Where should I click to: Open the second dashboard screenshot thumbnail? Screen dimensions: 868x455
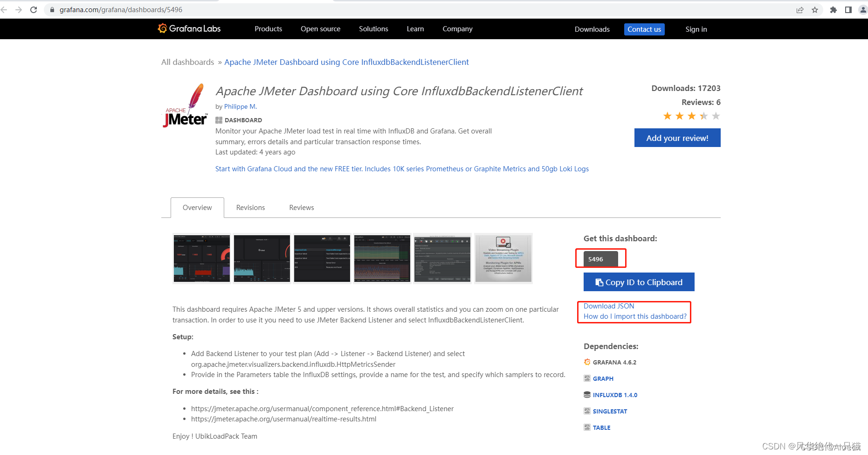point(262,259)
